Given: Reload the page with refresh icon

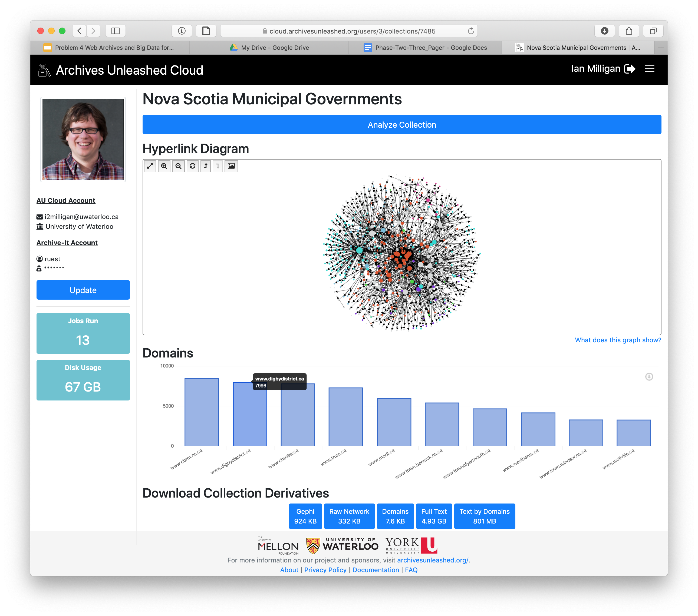Looking at the screenshot, I should 471,31.
